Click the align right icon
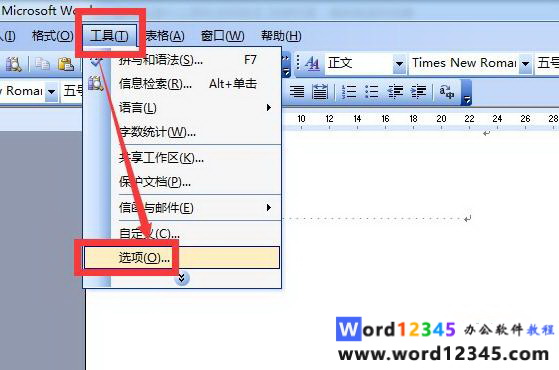Viewport: 559px width, 370px height. point(297,92)
